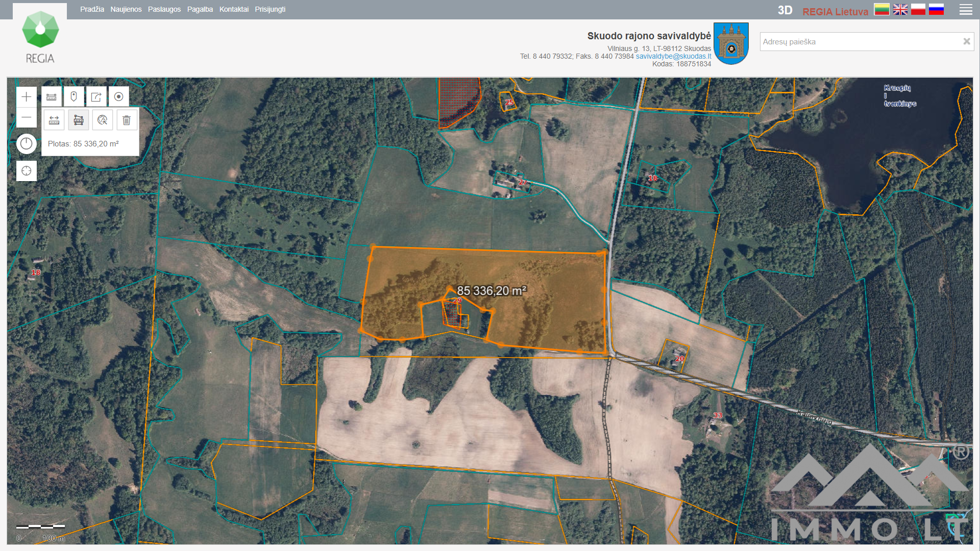Viewport: 980px width, 551px height.
Task: Click the Plotas: 85 336,20 m² result text
Action: click(83, 144)
